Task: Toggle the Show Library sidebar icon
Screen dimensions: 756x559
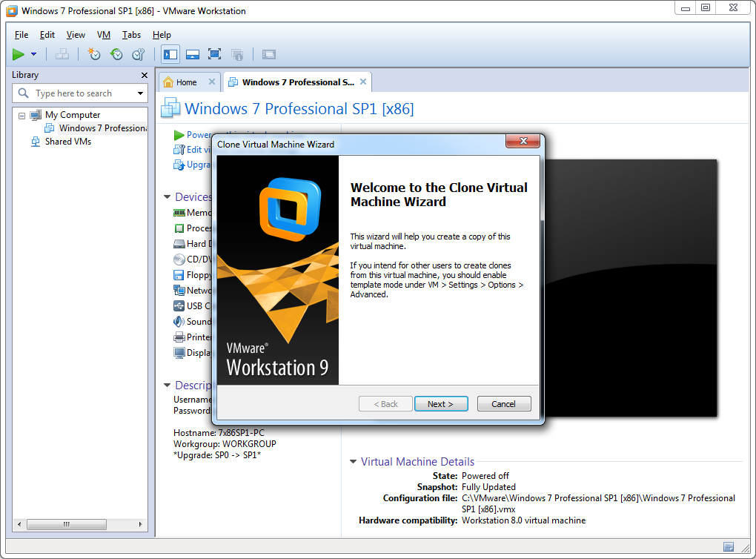Action: tap(170, 54)
